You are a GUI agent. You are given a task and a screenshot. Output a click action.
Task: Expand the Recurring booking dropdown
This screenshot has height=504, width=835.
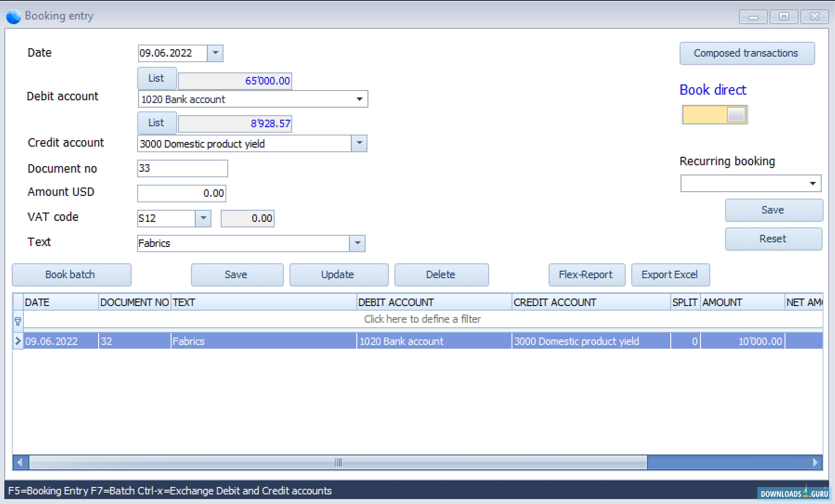coord(813,183)
